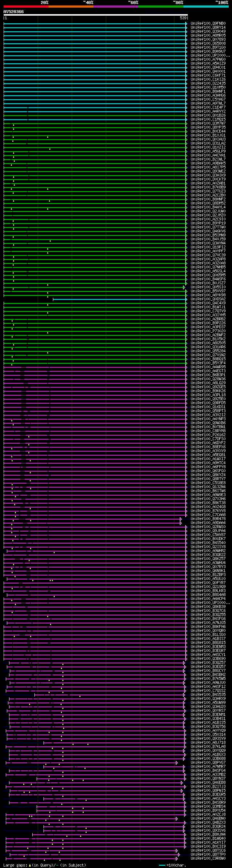
Task: Select label UniRef100_Q8PVG7
Action: [x=208, y=763]
